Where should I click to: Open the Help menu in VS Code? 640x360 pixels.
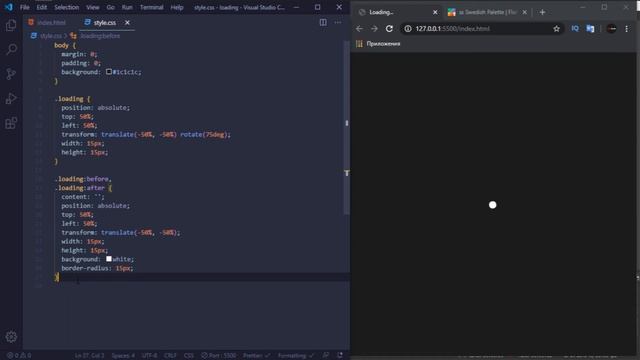(x=177, y=7)
